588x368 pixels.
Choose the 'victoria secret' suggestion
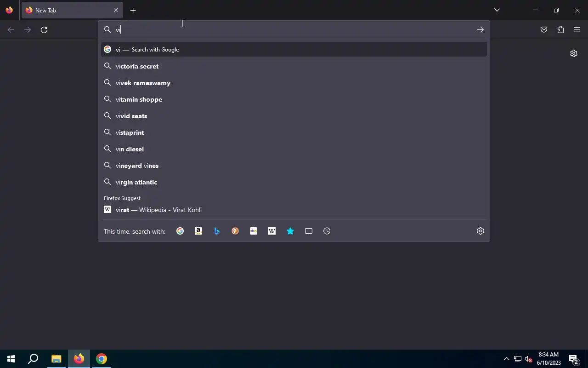coord(294,66)
